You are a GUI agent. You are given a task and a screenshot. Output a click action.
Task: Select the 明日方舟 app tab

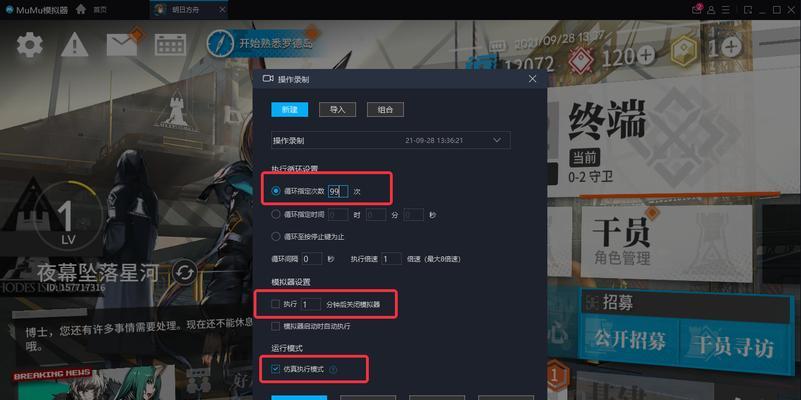click(189, 10)
